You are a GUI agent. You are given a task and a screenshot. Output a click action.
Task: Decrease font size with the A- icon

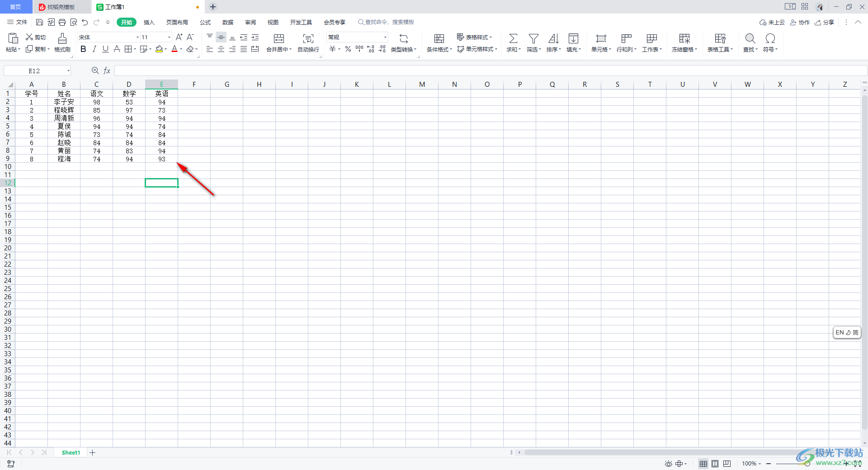tap(190, 37)
